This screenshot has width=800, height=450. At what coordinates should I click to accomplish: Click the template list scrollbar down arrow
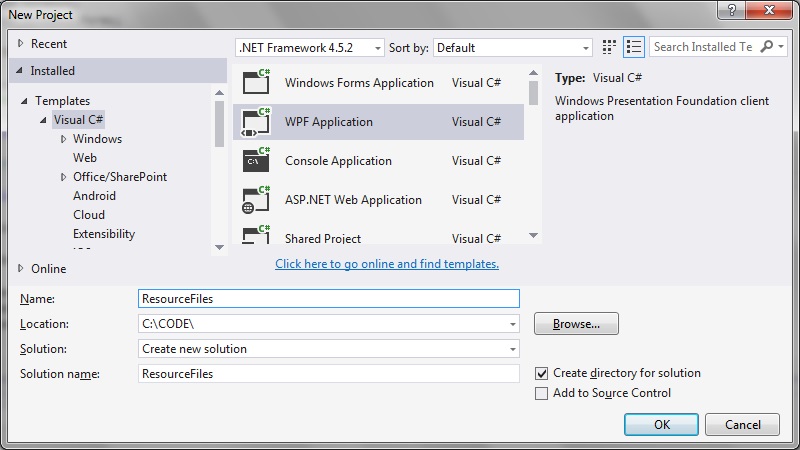pyautogui.click(x=533, y=235)
